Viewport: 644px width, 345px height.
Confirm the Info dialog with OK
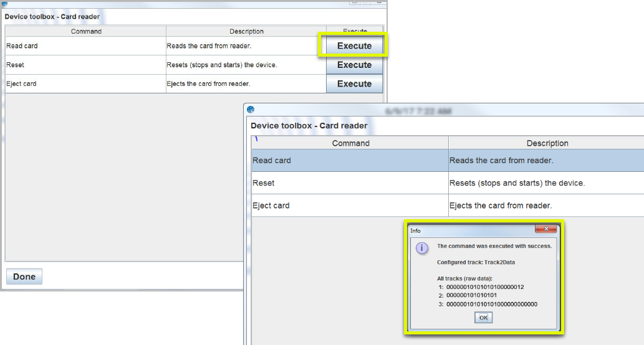pos(483,318)
